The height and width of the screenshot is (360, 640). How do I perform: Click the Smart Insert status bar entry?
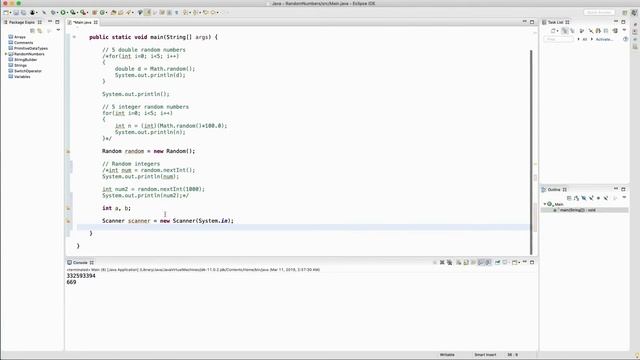coord(485,355)
